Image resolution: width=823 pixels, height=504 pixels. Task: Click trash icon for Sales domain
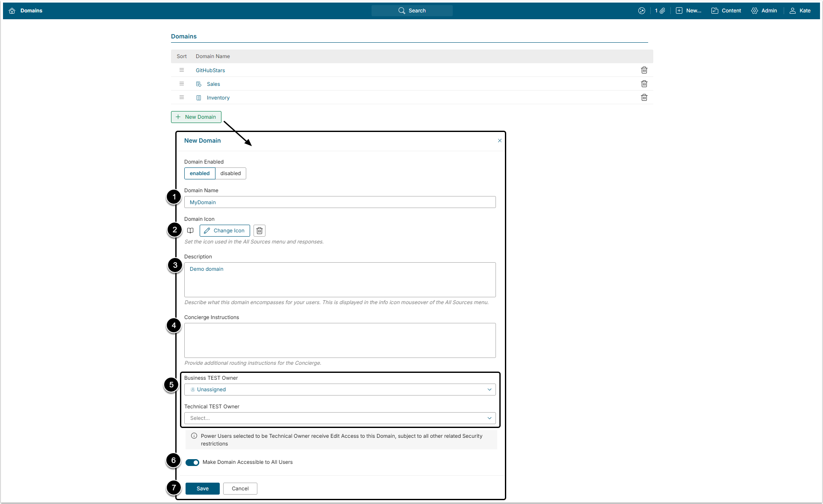644,84
